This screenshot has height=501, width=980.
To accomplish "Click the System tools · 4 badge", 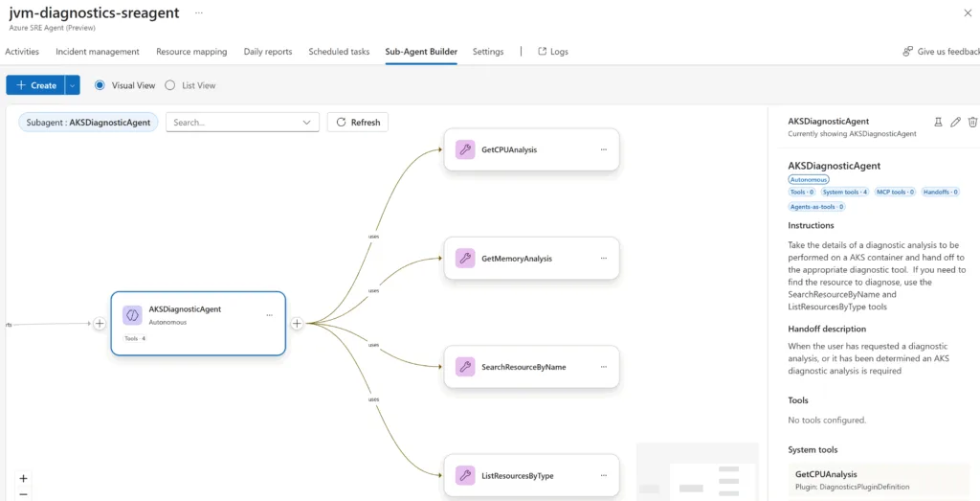I will pyautogui.click(x=844, y=192).
